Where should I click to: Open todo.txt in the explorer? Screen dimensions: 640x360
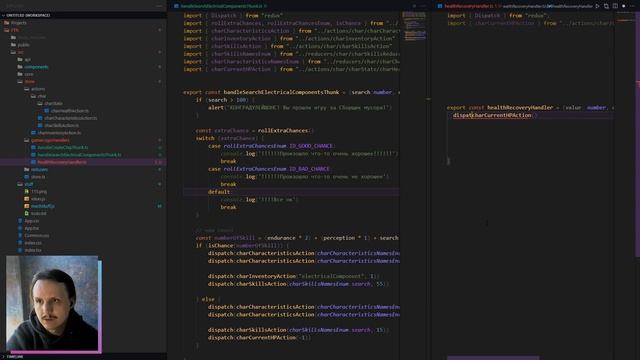pos(38,213)
